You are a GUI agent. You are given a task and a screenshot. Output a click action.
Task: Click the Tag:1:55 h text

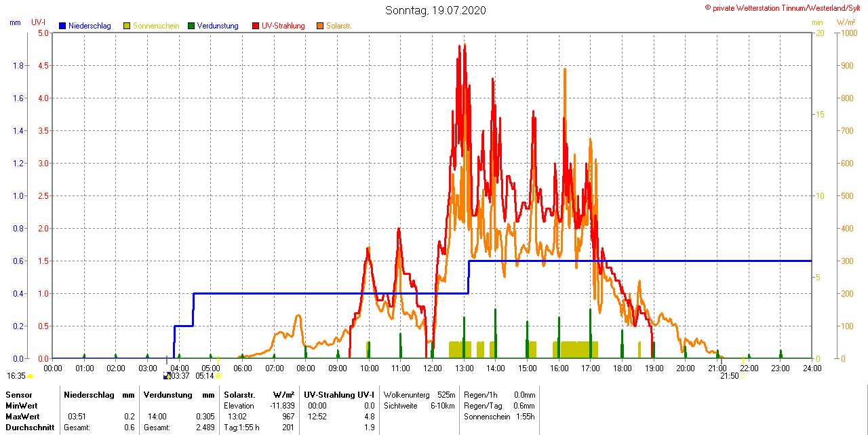[x=242, y=428]
